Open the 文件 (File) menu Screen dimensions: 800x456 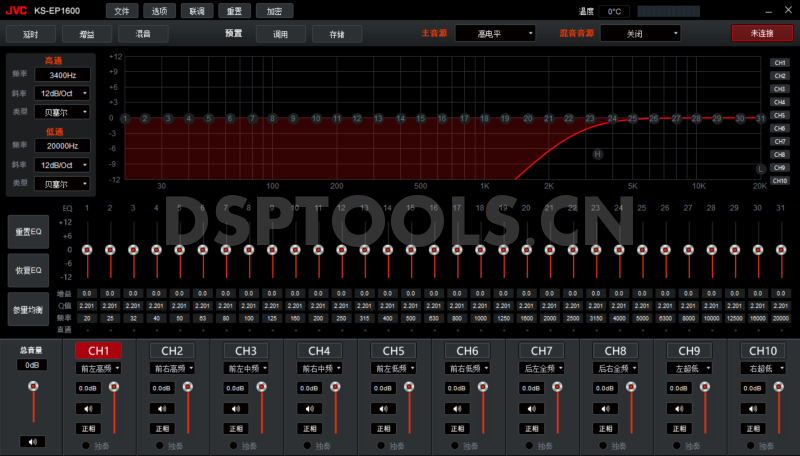[121, 11]
